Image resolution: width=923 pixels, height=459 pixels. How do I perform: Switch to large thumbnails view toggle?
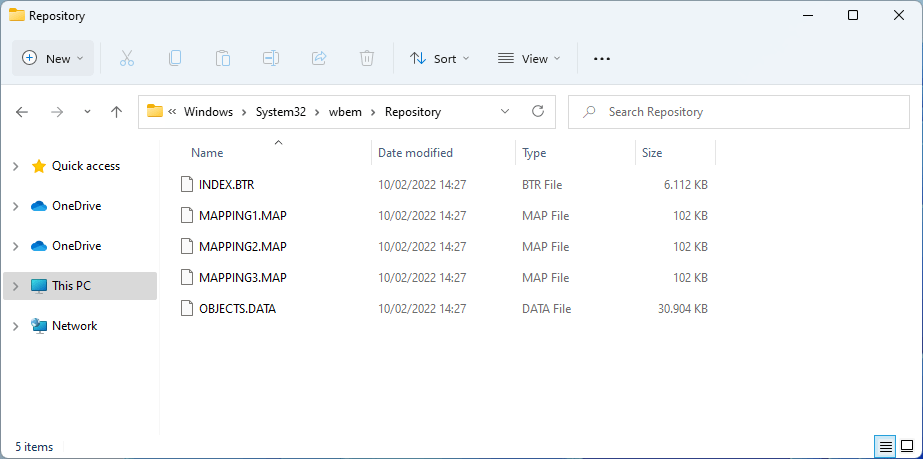906,445
